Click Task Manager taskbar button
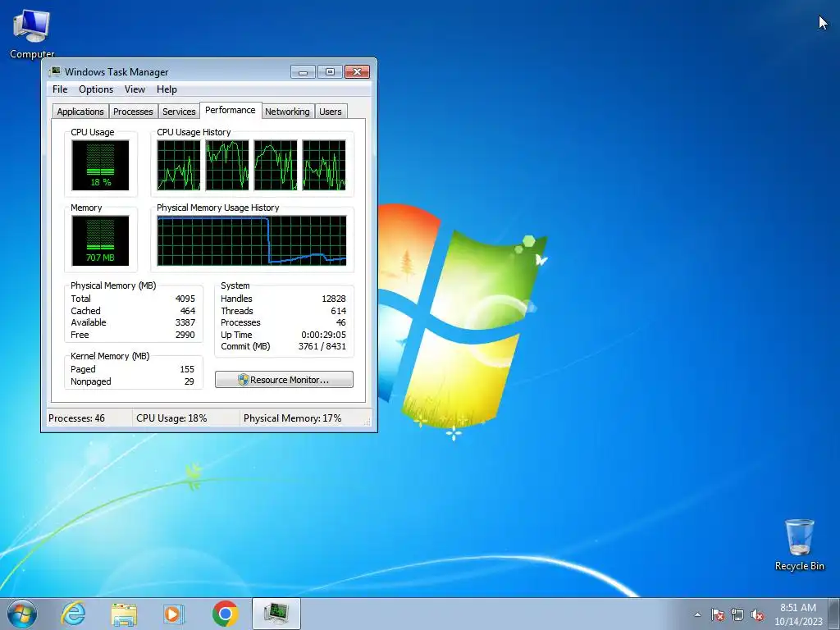 coord(276,614)
